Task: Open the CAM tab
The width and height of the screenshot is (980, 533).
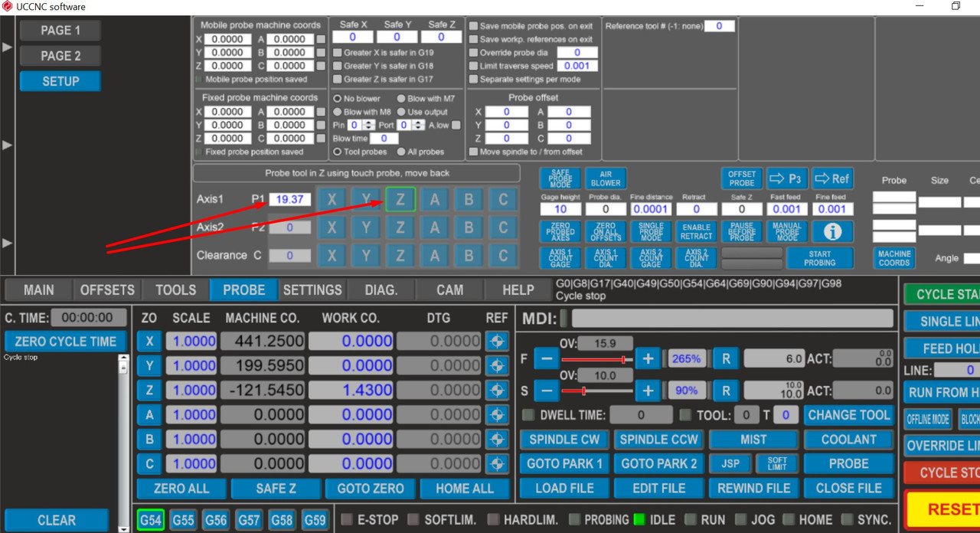Action: pos(449,290)
